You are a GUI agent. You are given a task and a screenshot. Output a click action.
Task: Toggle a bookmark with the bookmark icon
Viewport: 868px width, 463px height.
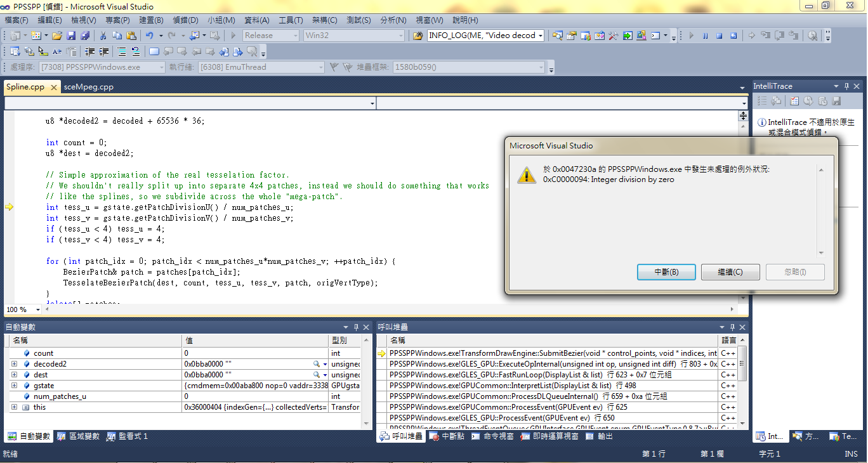pyautogui.click(x=154, y=51)
